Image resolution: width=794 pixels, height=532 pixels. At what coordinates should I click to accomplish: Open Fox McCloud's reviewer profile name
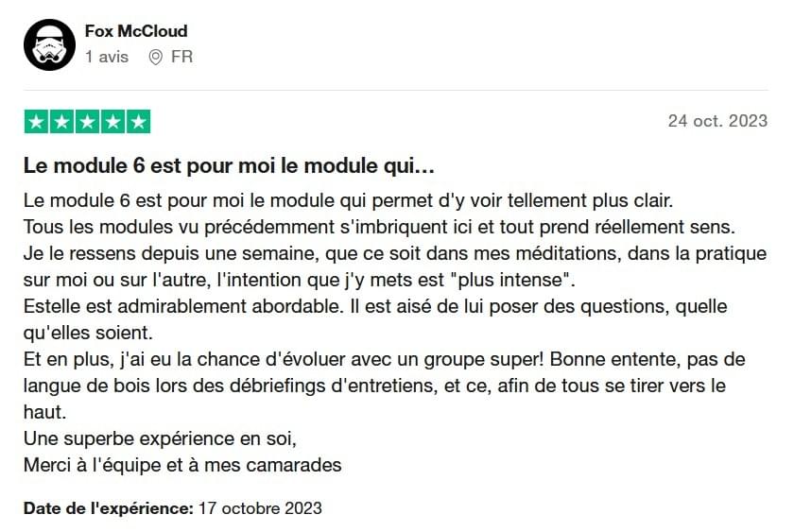tap(136, 31)
